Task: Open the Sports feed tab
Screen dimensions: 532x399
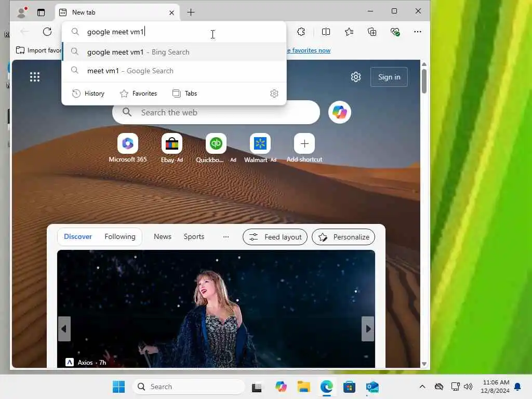Action: 194,237
